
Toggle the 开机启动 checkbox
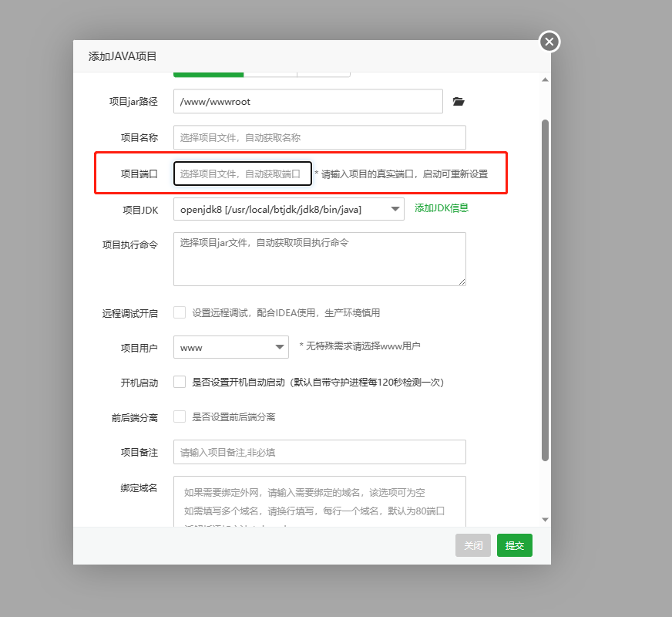(x=180, y=382)
